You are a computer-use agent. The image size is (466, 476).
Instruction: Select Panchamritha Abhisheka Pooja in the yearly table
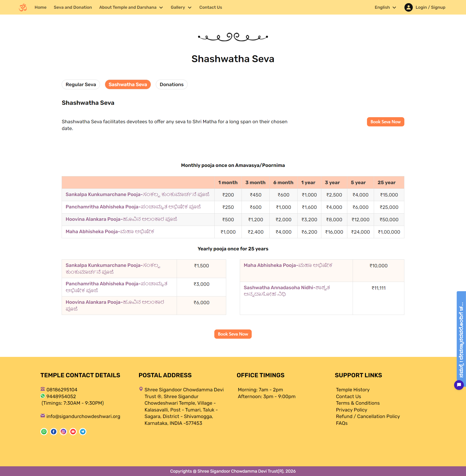tap(116, 287)
